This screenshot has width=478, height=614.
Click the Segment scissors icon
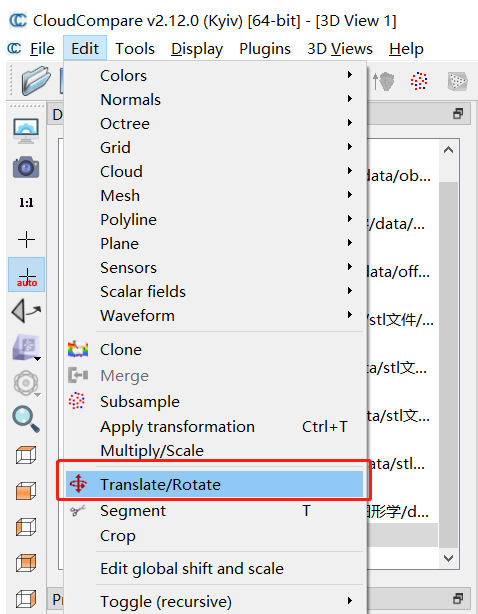[78, 510]
